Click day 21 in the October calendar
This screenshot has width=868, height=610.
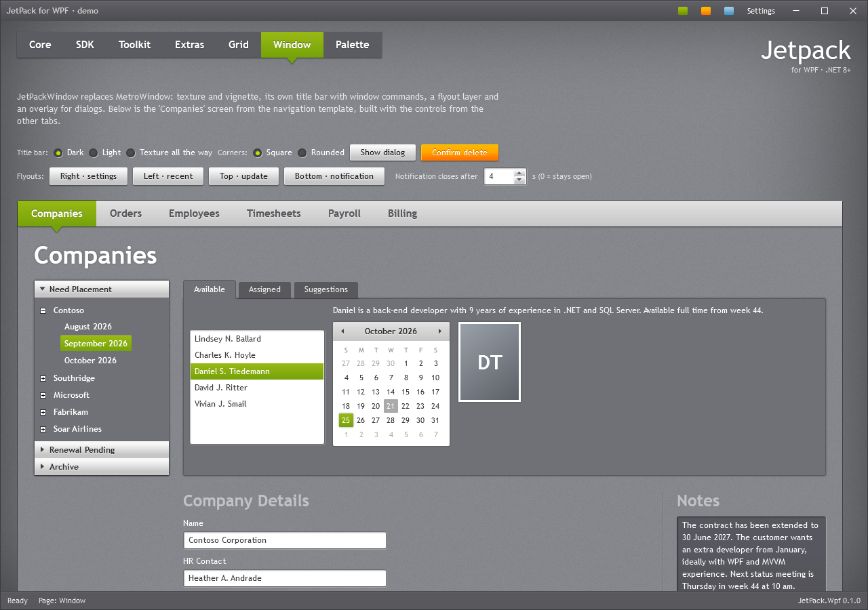pyautogui.click(x=391, y=406)
